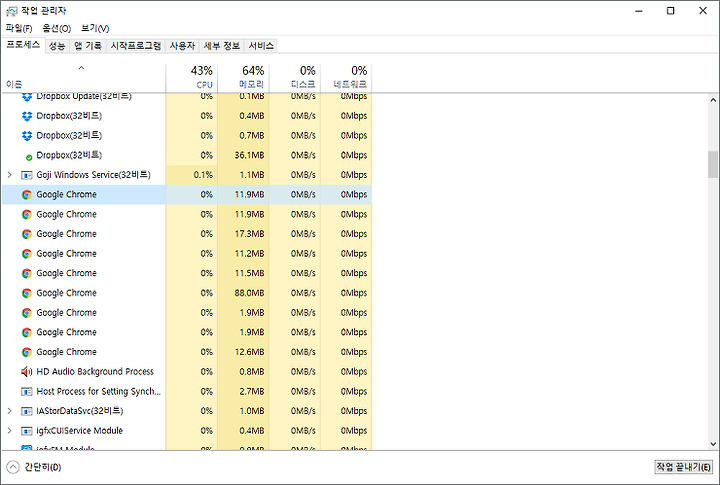Click the scrollbar up arrow

coord(713,100)
